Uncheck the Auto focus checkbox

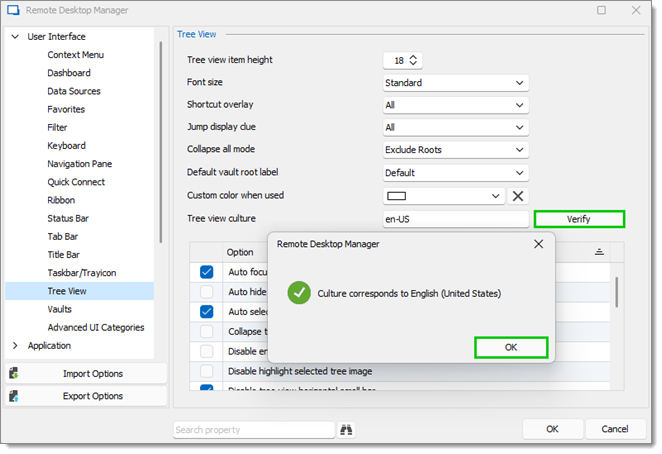pyautogui.click(x=206, y=272)
